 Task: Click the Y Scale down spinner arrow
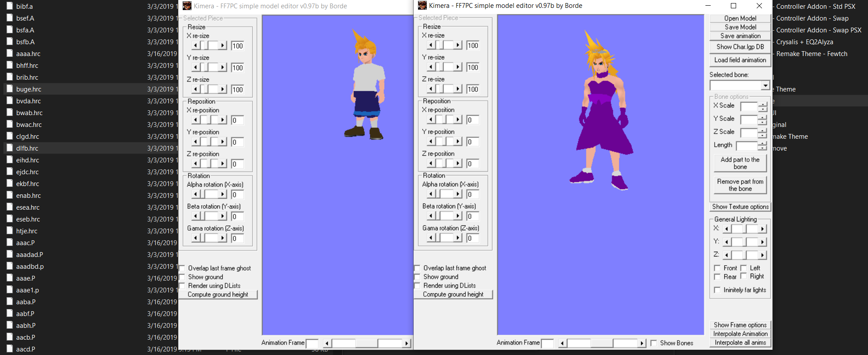click(763, 122)
